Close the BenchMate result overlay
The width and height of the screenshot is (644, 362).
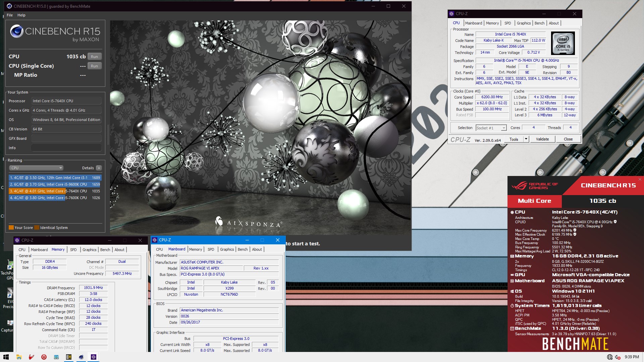[x=640, y=179]
